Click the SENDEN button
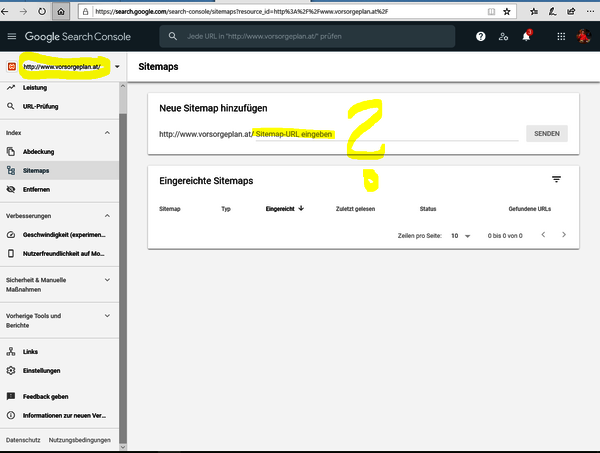The image size is (600, 453). pyautogui.click(x=547, y=134)
